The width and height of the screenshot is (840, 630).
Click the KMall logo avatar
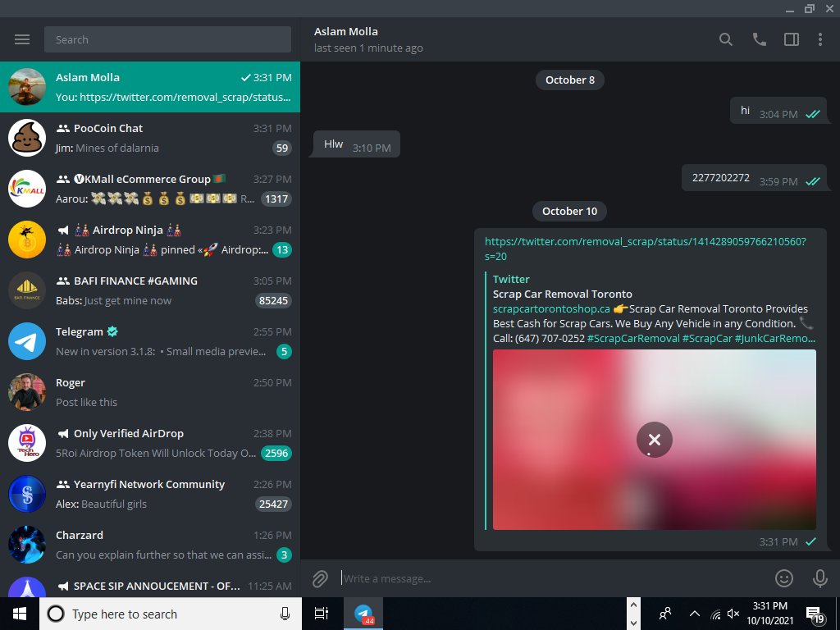tap(27, 189)
